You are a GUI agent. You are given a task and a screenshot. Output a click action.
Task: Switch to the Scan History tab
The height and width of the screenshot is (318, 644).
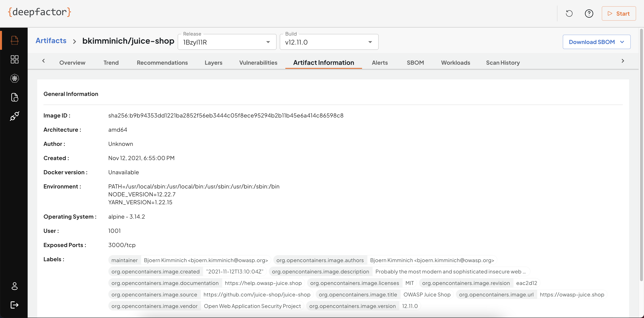503,63
